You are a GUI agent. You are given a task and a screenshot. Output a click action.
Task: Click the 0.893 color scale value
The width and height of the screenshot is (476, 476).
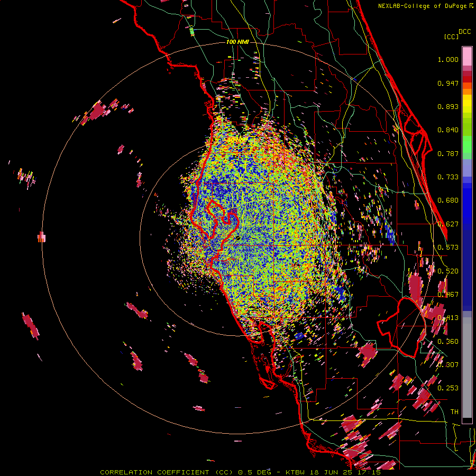coord(448,106)
